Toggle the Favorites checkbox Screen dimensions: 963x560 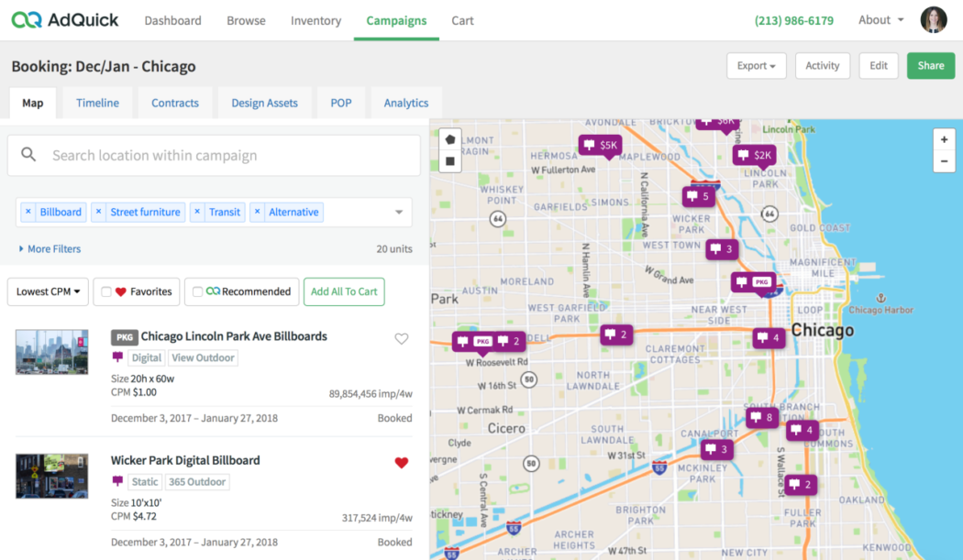(106, 291)
